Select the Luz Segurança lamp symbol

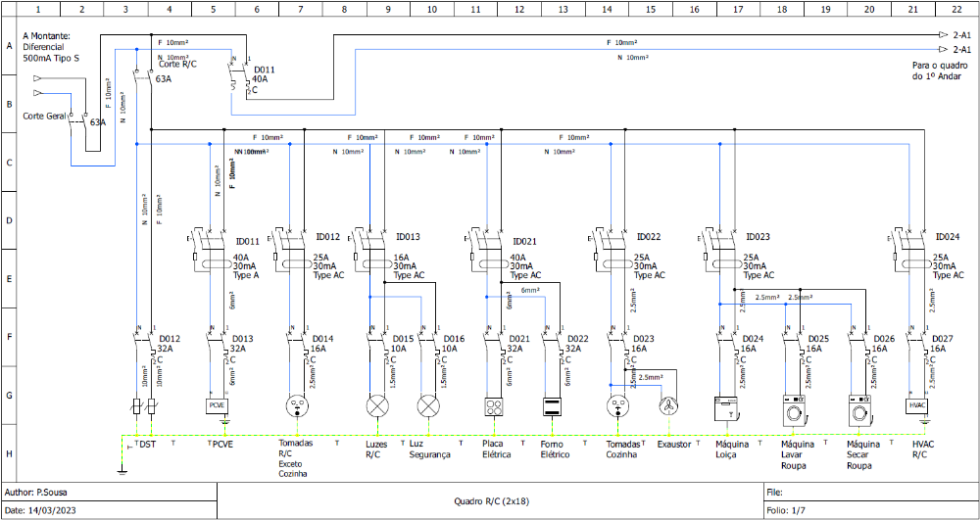428,406
